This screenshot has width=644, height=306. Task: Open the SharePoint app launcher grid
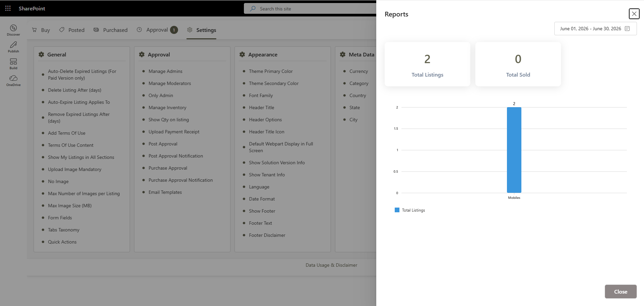[8, 8]
